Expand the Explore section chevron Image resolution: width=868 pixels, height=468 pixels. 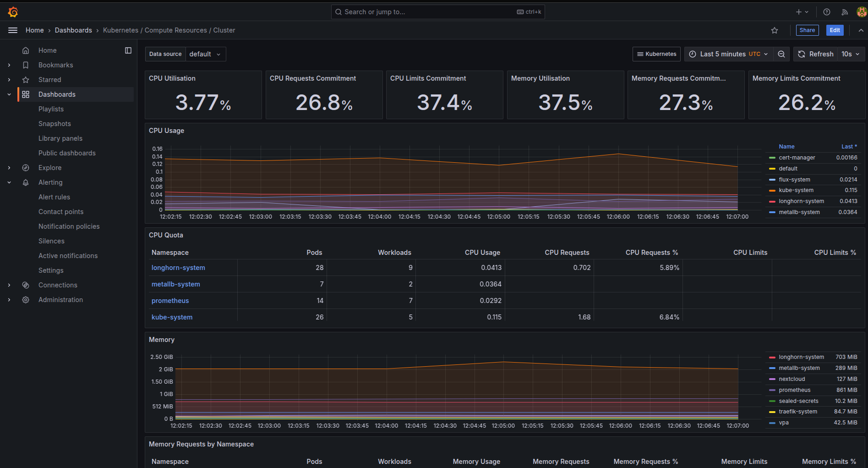(x=9, y=168)
